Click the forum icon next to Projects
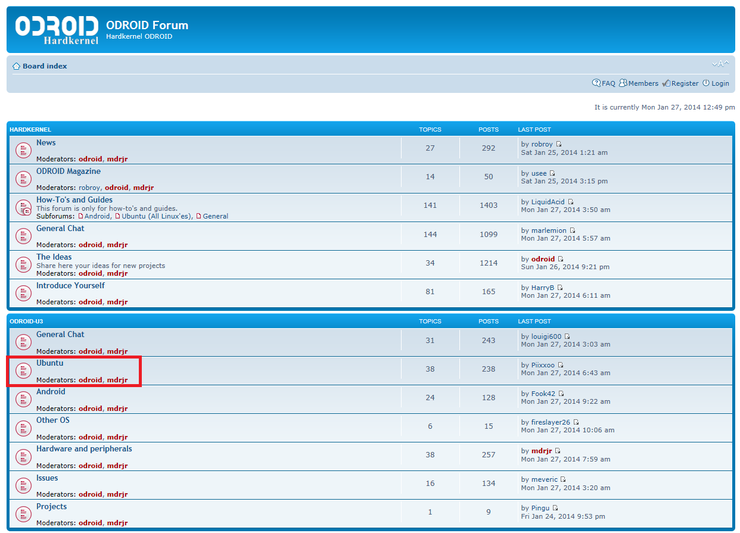 click(23, 514)
